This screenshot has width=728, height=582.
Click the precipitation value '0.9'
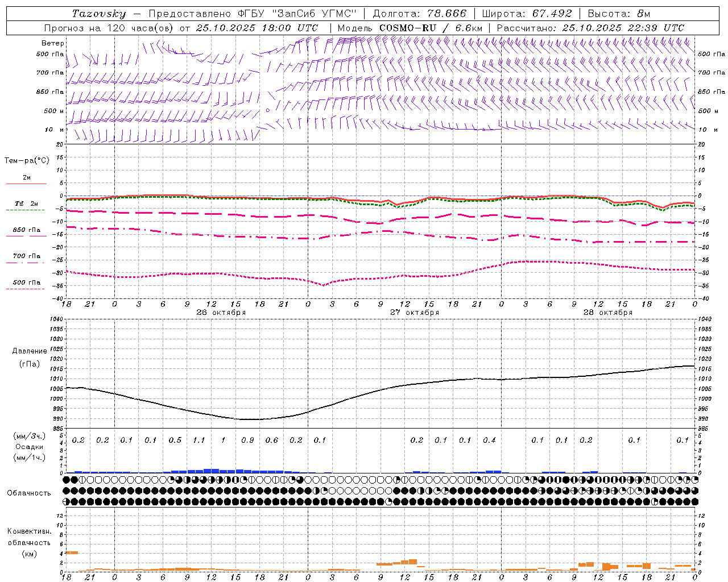click(247, 440)
